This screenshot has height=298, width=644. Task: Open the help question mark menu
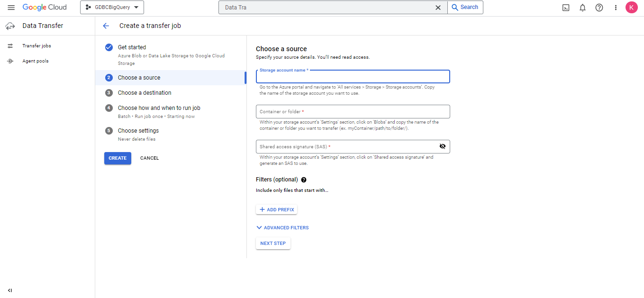[x=599, y=8]
